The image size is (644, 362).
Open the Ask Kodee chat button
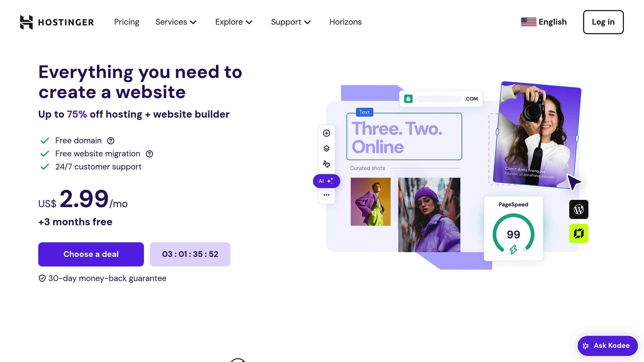pos(608,346)
